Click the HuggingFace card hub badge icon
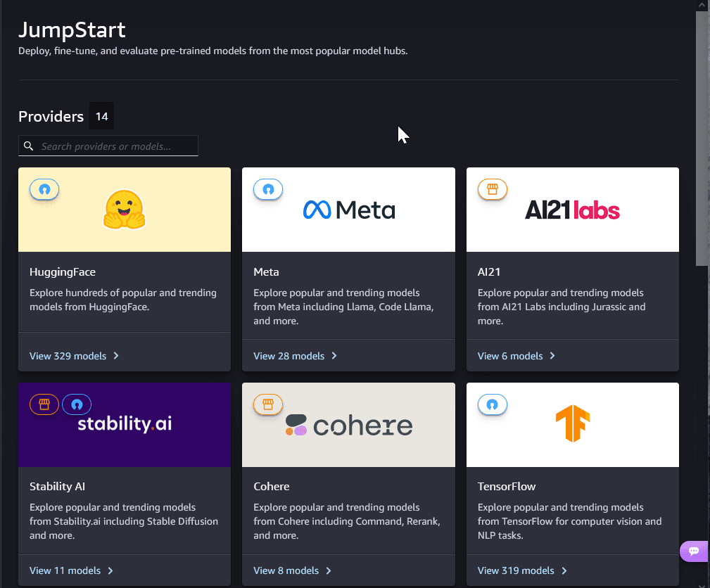Image resolution: width=710 pixels, height=588 pixels. tap(44, 189)
